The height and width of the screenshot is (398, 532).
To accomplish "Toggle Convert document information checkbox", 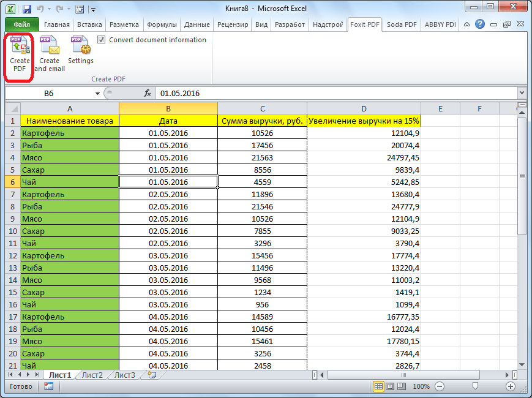I will click(102, 40).
